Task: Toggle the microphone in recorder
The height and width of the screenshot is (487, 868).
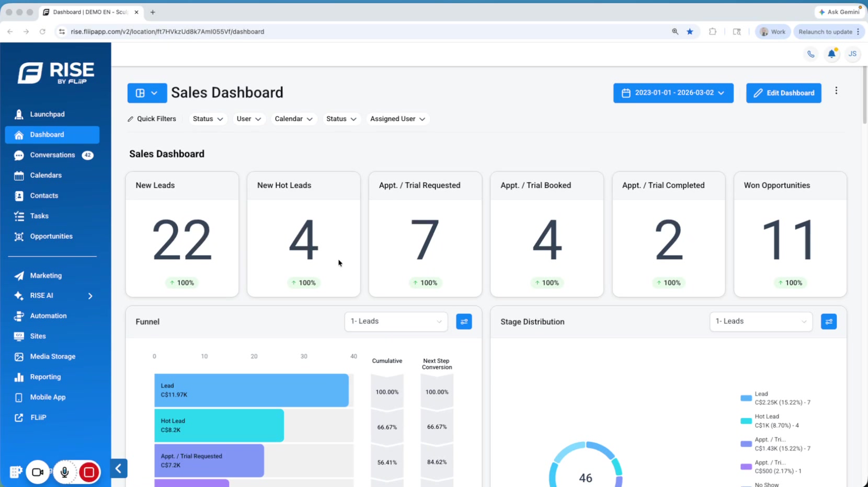Action: (x=64, y=472)
